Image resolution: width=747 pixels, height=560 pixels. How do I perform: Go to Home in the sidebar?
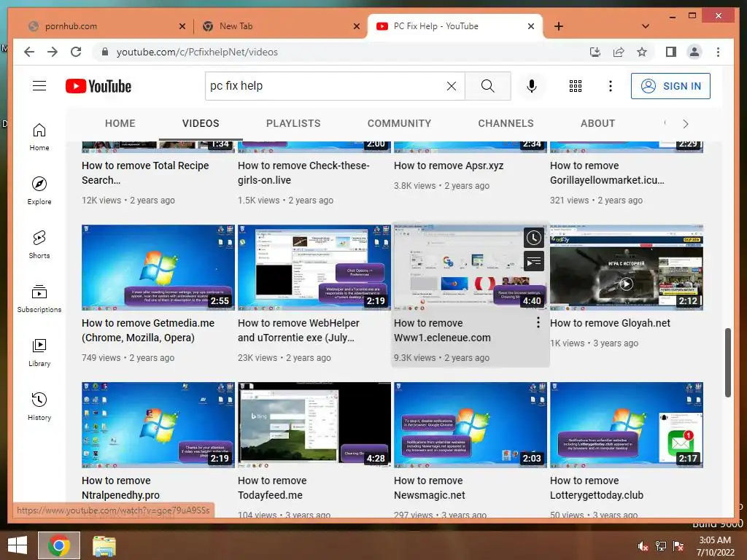click(39, 137)
